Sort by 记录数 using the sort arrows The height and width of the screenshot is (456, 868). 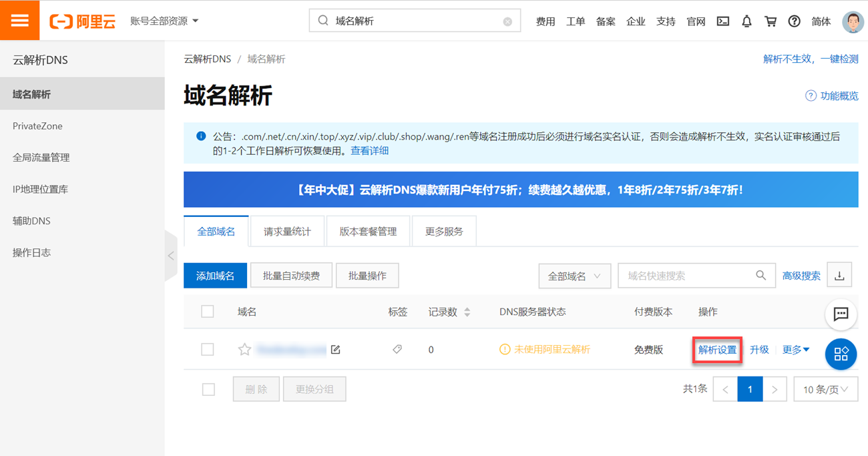(467, 312)
